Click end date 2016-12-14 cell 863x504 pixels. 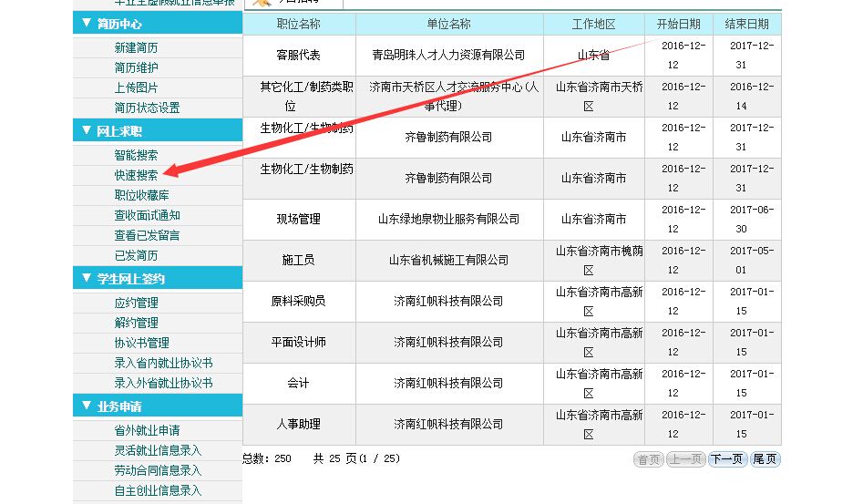tap(747, 97)
